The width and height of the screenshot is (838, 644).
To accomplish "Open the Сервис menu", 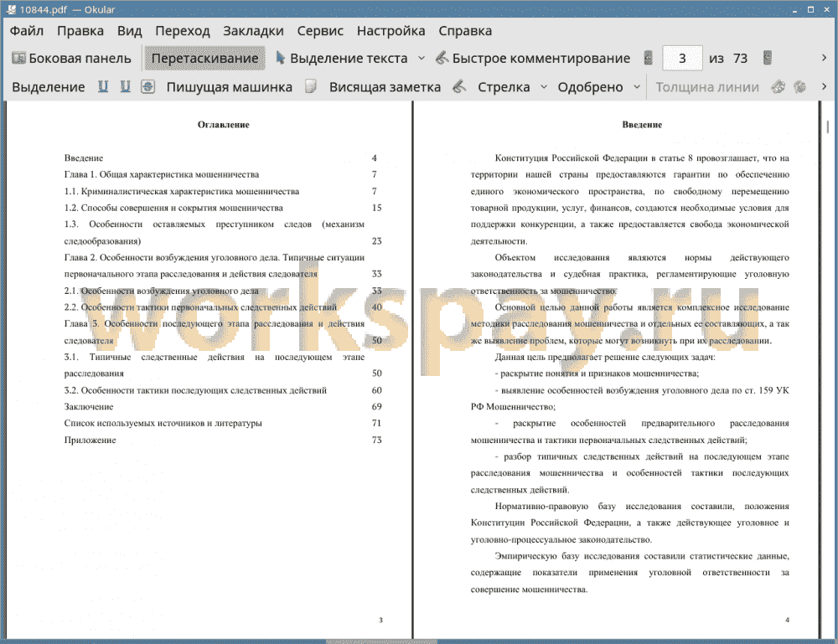I will pyautogui.click(x=320, y=31).
